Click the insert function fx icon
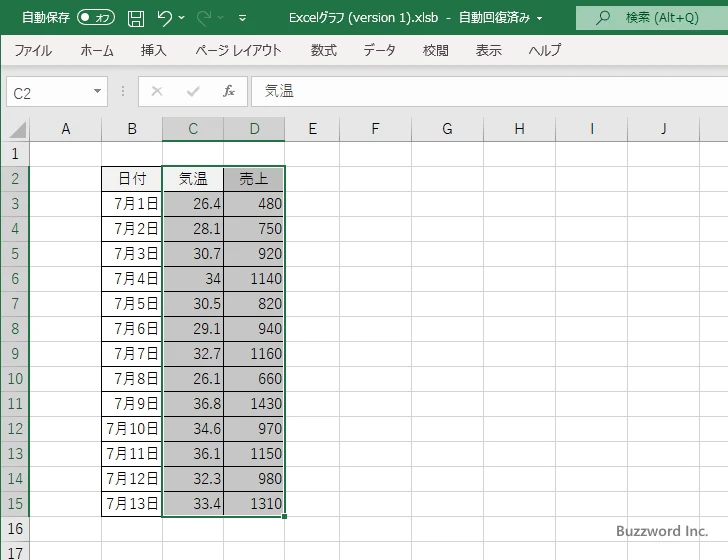728x560 pixels. 229,91
